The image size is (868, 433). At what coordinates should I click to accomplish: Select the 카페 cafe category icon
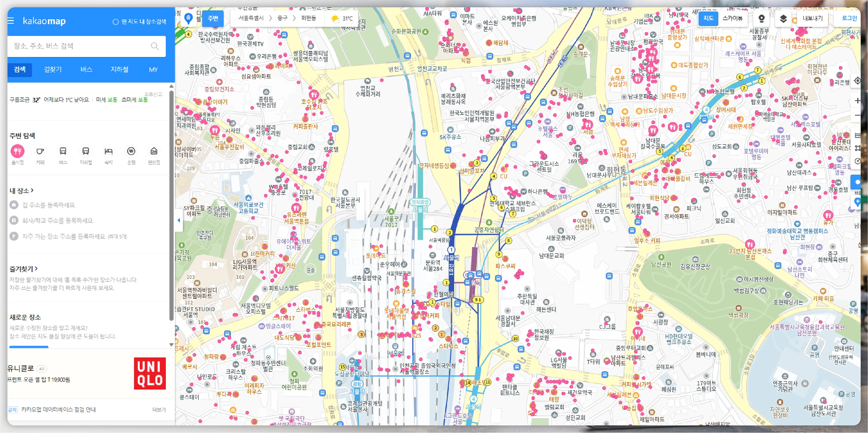40,151
